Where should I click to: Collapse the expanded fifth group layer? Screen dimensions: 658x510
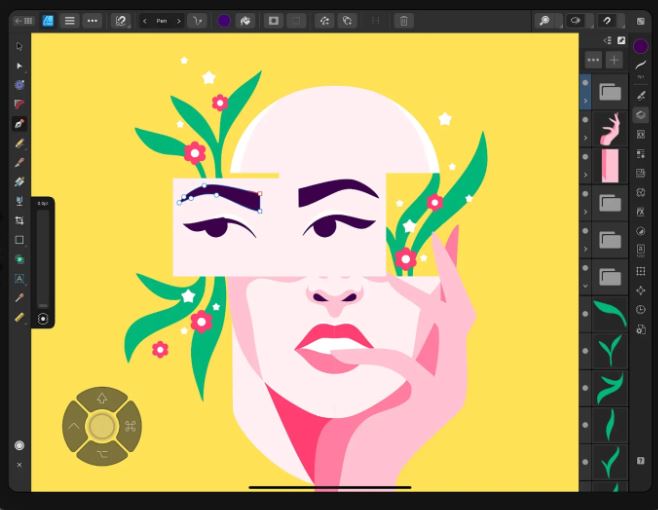point(585,286)
